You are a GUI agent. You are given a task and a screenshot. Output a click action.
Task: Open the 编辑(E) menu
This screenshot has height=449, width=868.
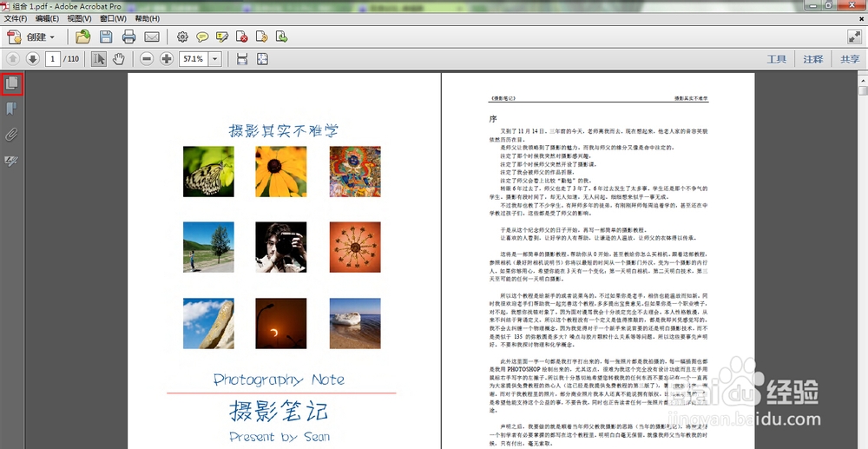(47, 19)
